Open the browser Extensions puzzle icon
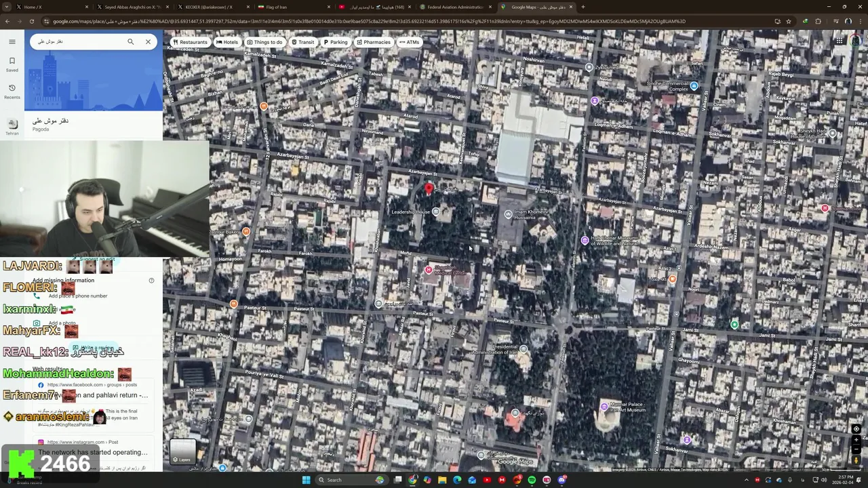Screen dimensions: 868x488 pyautogui.click(x=818, y=21)
